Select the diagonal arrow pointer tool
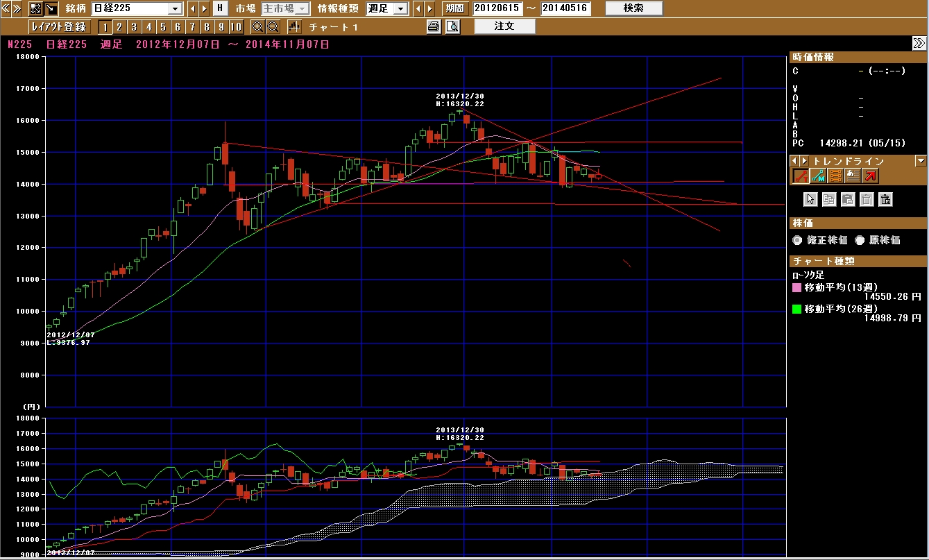929x560 pixels. click(51, 8)
